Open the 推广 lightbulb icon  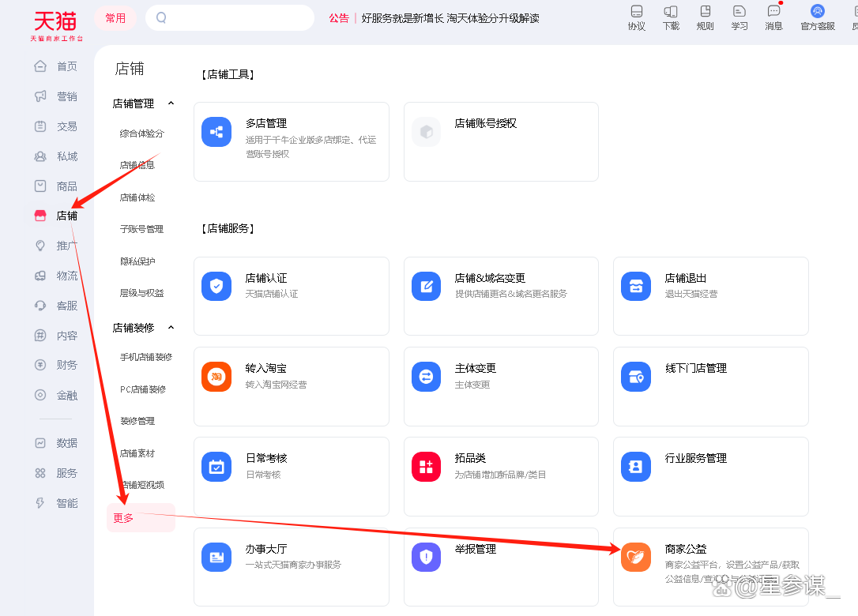(x=40, y=246)
